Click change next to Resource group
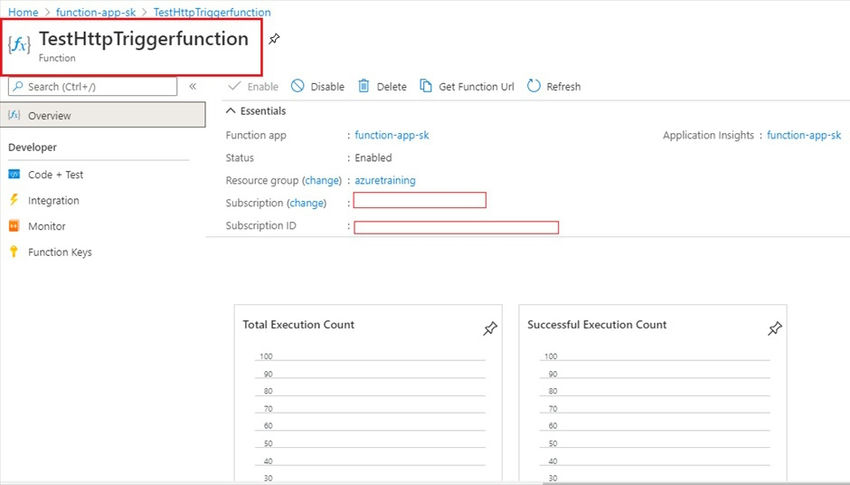This screenshot has width=850, height=485. click(322, 180)
